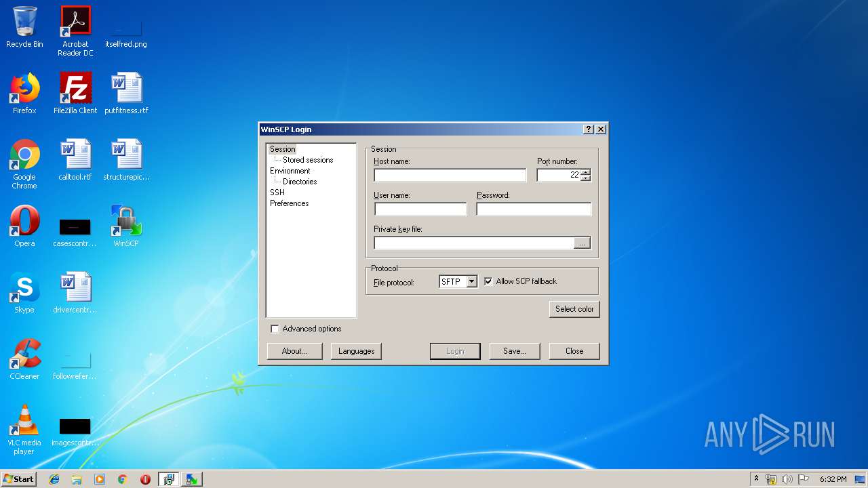
Task: Increase the port number with up arrow
Action: point(586,171)
